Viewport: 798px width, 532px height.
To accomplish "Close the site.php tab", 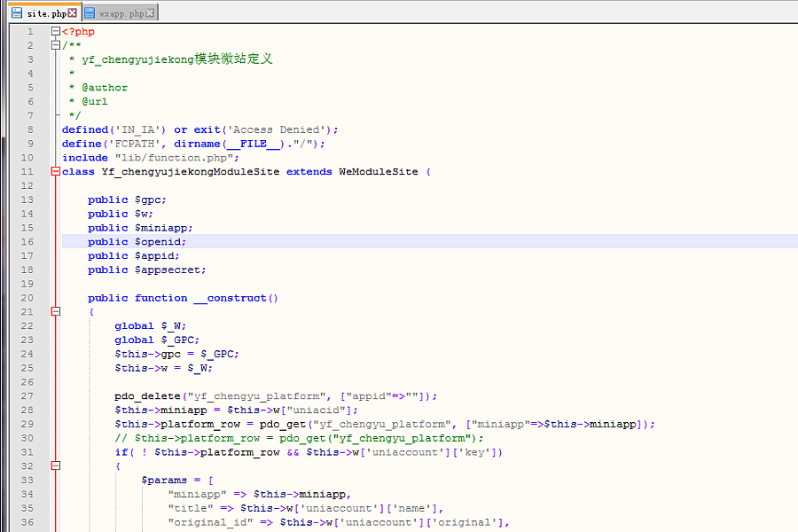I will click(73, 13).
